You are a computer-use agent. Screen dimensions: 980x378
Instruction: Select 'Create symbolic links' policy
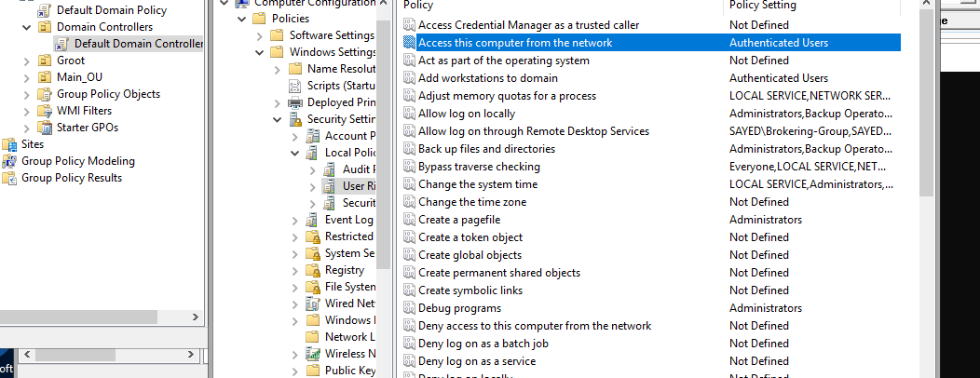pyautogui.click(x=470, y=290)
